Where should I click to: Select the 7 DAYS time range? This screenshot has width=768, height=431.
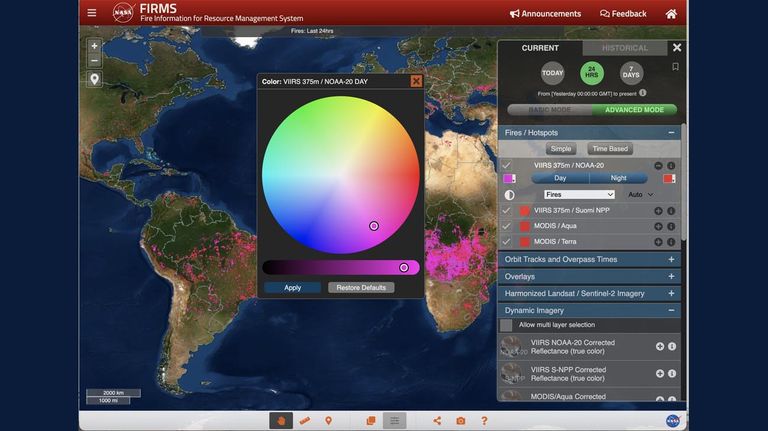(x=631, y=73)
